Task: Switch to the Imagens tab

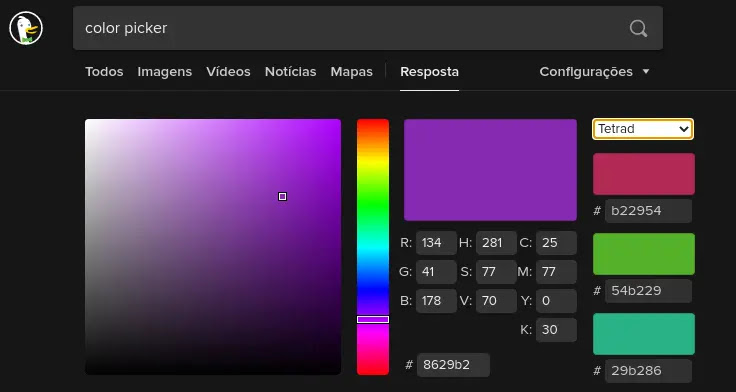Action: pos(165,72)
